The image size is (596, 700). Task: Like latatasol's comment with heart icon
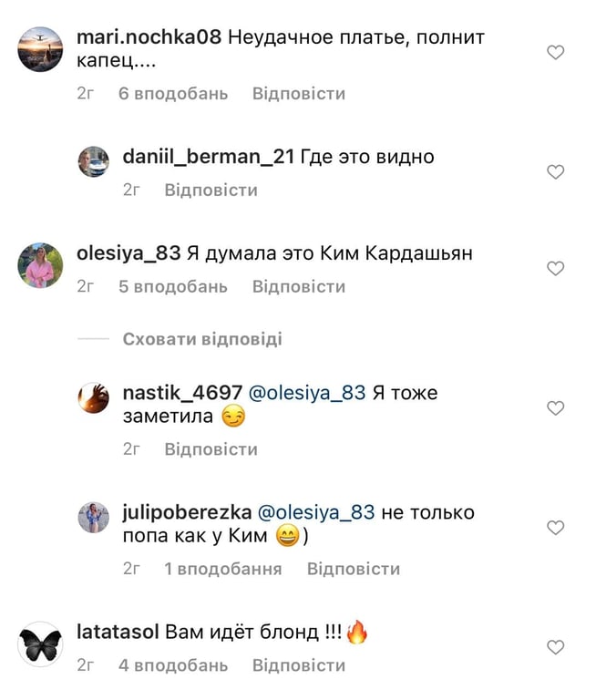click(x=555, y=647)
